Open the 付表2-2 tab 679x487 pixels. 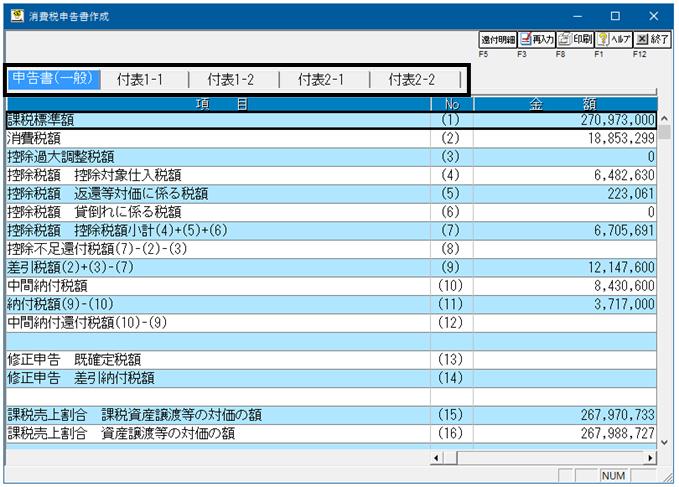point(411,80)
